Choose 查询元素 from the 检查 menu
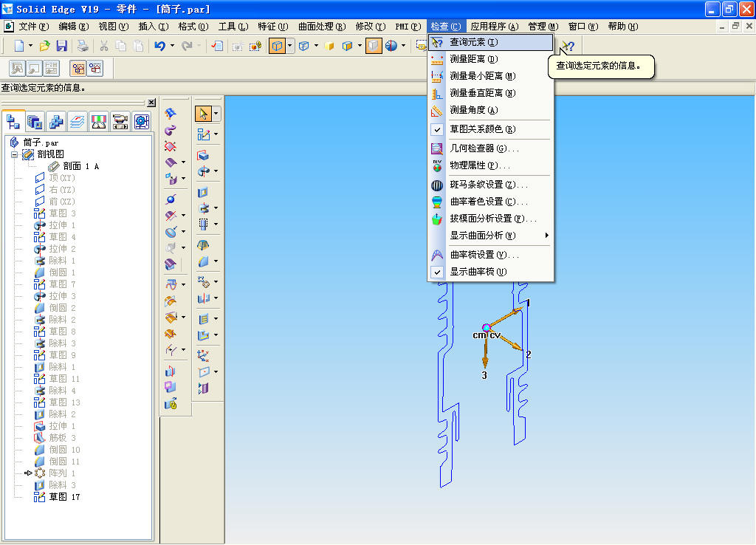 (491, 42)
